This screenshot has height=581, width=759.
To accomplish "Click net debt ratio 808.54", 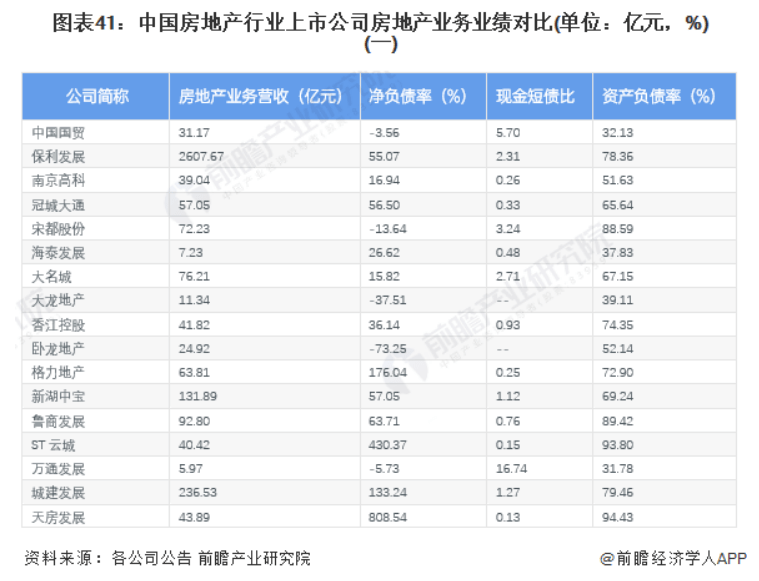I will 388,517.
